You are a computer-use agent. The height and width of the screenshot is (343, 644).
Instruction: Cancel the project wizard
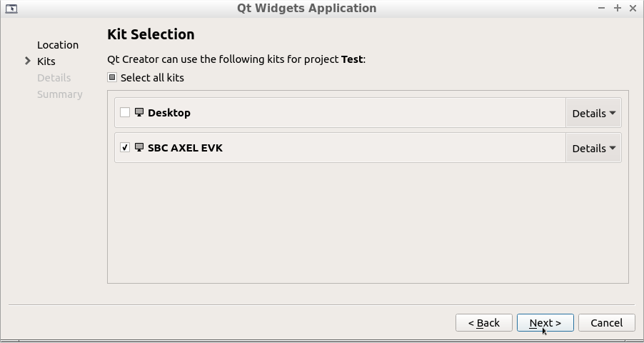pos(606,323)
